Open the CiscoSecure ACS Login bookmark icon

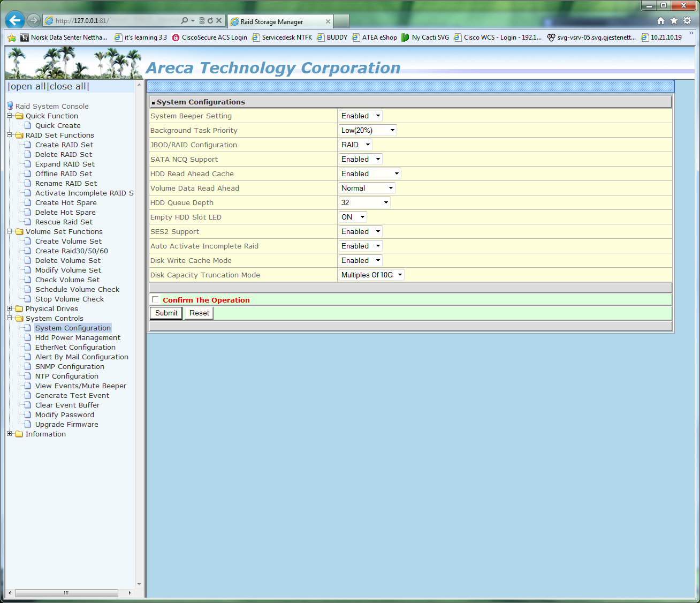176,37
